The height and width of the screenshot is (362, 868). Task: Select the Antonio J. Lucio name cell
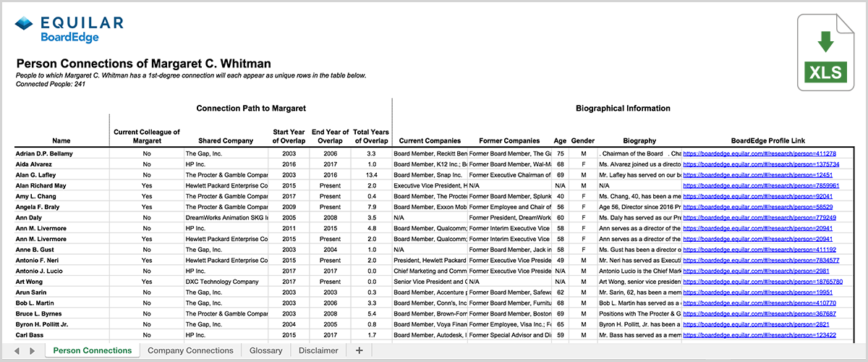(x=61, y=271)
